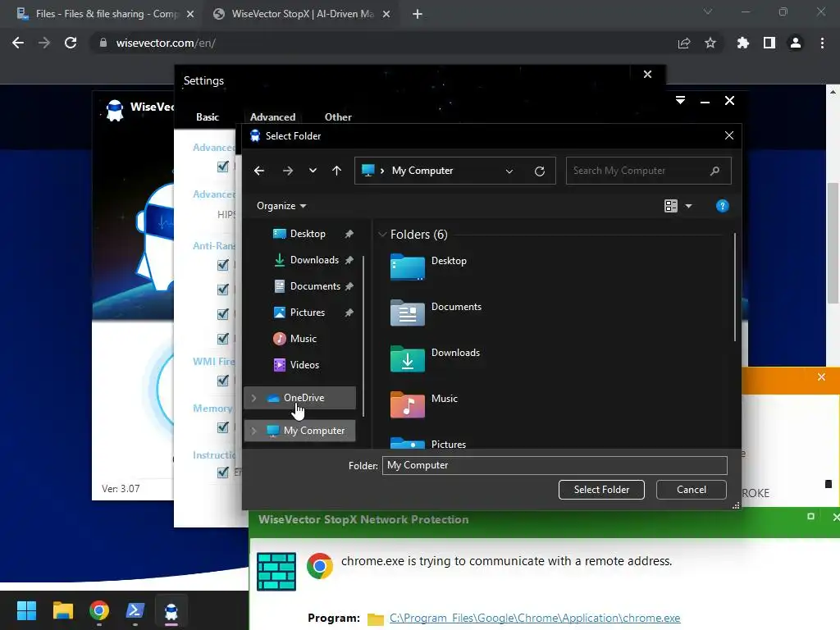Select the Music folder icon in list
This screenshot has width=840, height=630.
point(408,404)
